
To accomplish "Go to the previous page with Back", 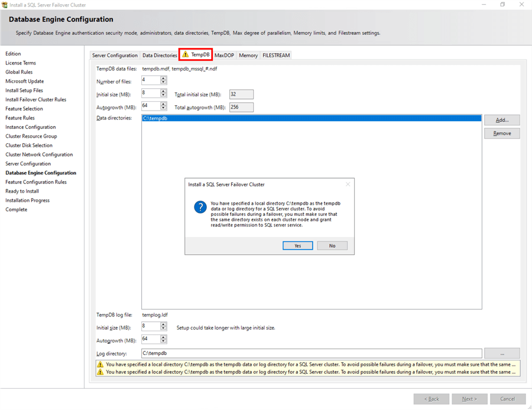I will (432, 399).
